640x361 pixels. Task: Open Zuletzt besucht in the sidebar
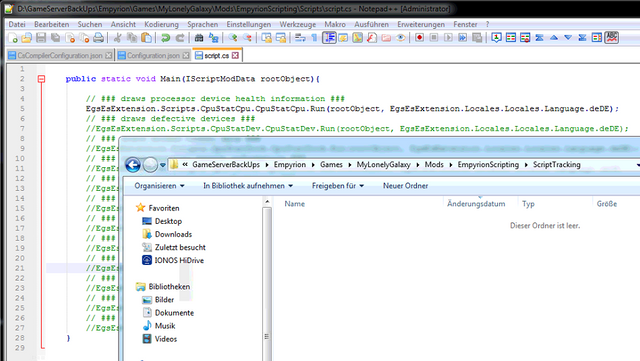(x=180, y=247)
